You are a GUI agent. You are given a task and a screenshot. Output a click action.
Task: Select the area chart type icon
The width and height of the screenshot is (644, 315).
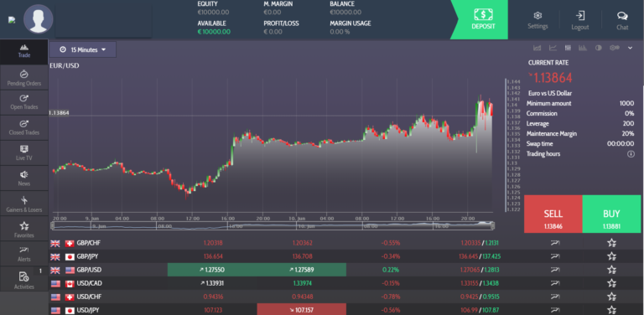(537, 48)
